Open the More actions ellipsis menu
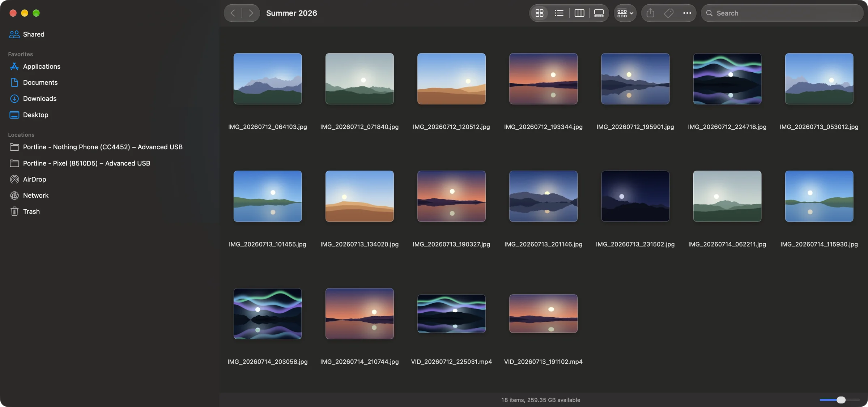868x407 pixels. click(x=687, y=13)
